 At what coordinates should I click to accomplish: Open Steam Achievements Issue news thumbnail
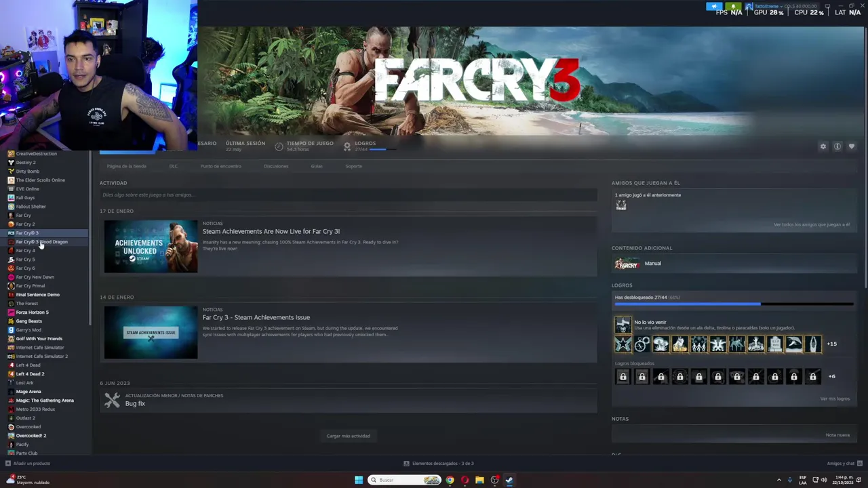pyautogui.click(x=151, y=333)
